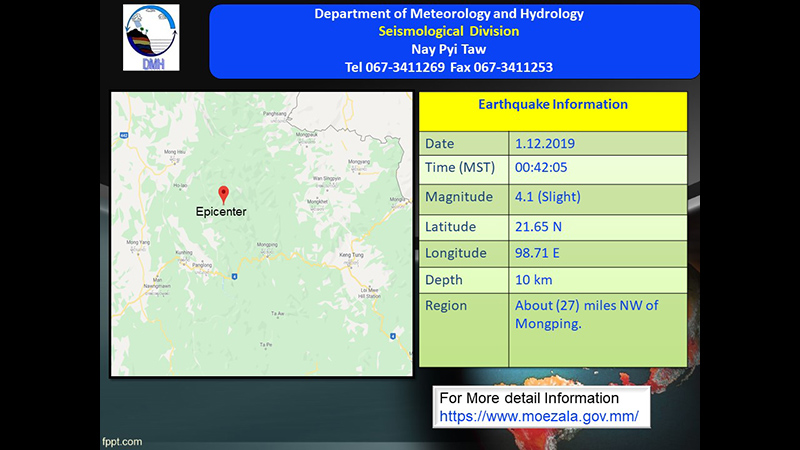Select the 'Magnitude' row label
The image size is (800, 450).
[459, 197]
